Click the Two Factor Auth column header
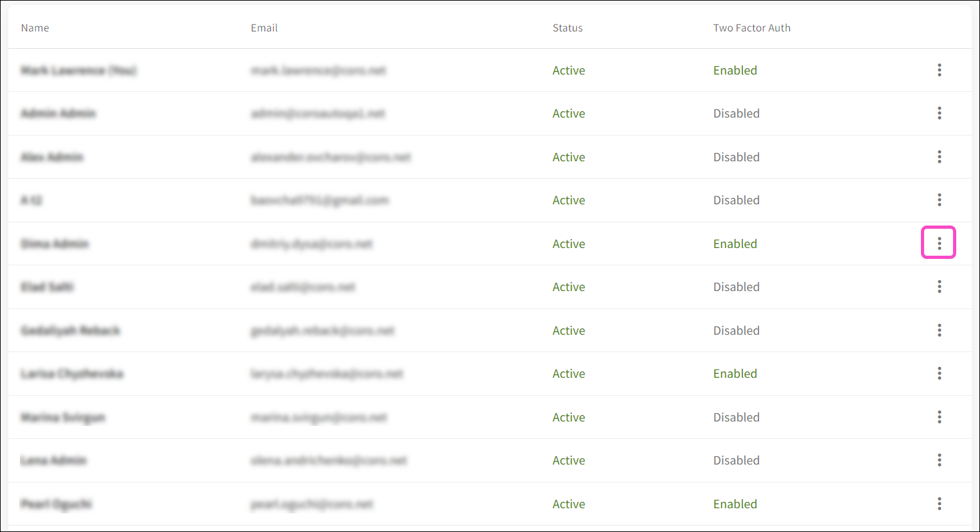This screenshot has width=980, height=532. coord(751,28)
